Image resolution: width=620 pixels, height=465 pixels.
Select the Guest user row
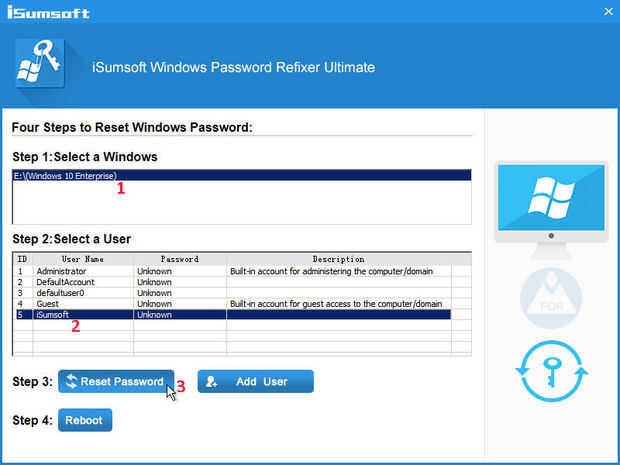pos(233,304)
